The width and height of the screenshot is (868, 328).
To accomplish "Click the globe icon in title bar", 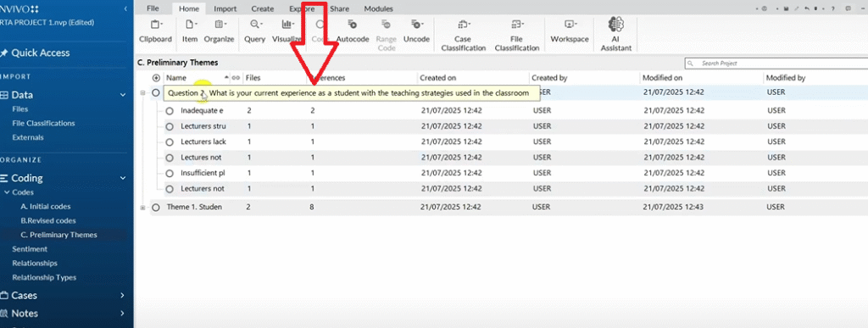I will (764, 8).
